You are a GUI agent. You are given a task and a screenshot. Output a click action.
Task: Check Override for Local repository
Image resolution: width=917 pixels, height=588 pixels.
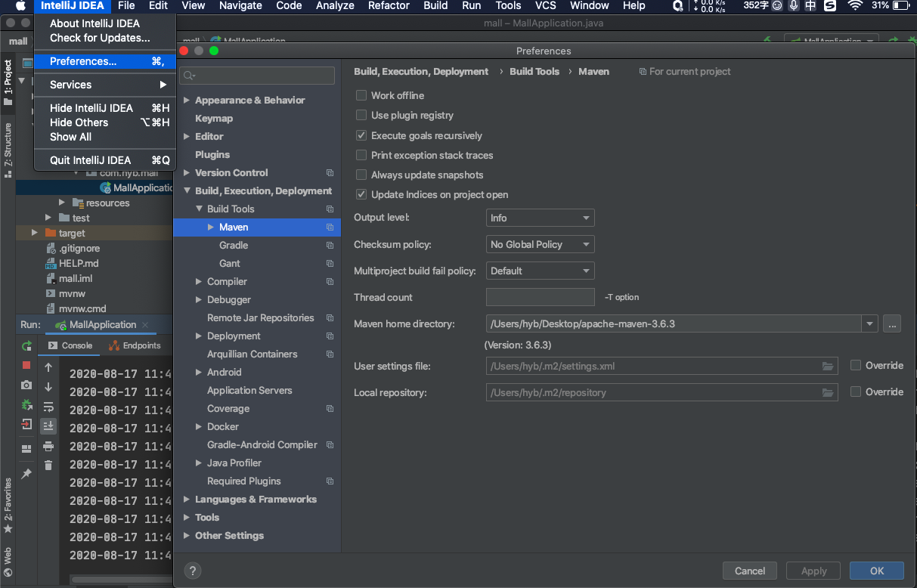pyautogui.click(x=856, y=391)
